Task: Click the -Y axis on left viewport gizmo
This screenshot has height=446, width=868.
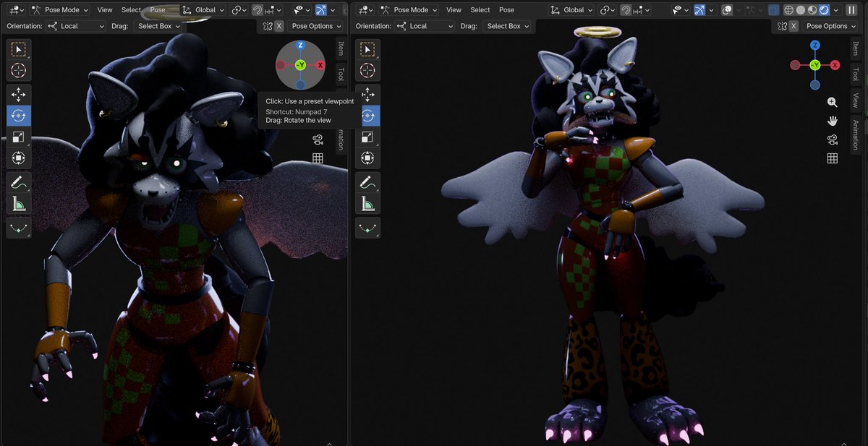Action: 300,65
